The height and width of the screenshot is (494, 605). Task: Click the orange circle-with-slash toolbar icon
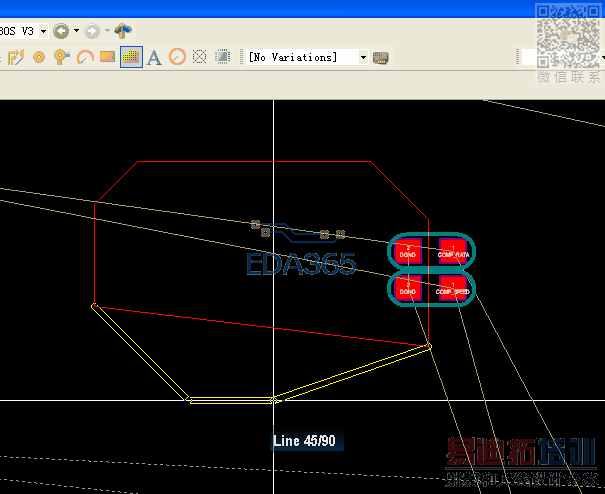177,57
